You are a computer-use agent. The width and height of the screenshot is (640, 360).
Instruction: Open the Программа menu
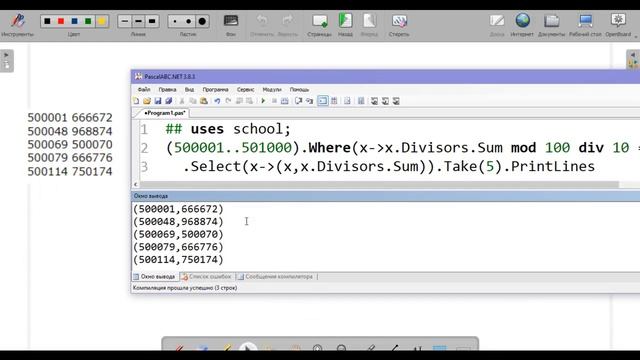(x=216, y=89)
